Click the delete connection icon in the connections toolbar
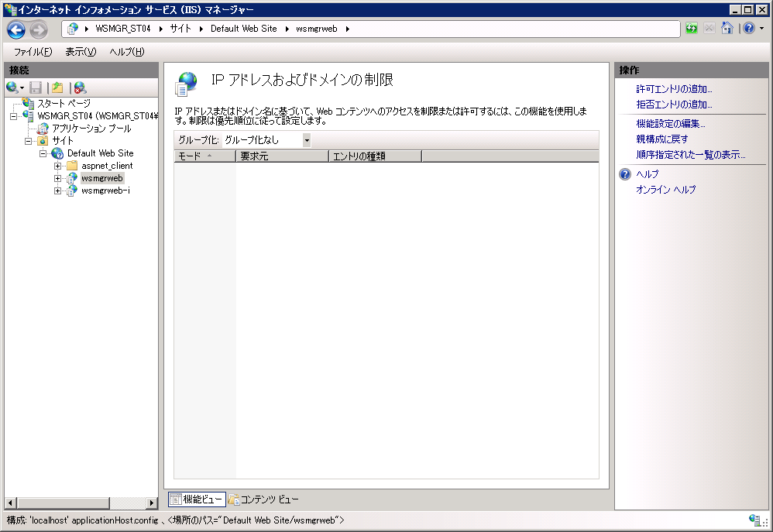The image size is (773, 532). click(x=79, y=88)
